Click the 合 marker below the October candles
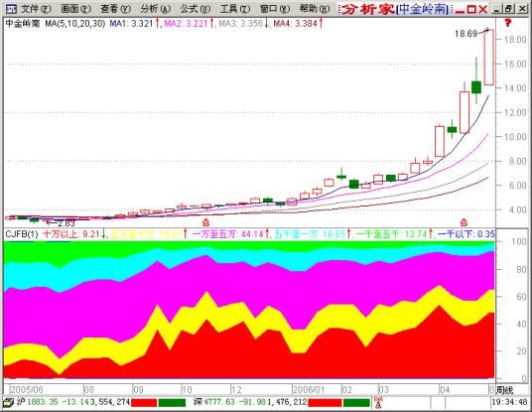 (x=205, y=223)
